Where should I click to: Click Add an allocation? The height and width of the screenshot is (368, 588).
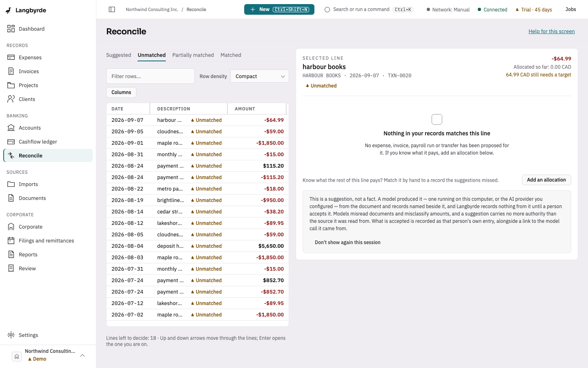(x=546, y=180)
